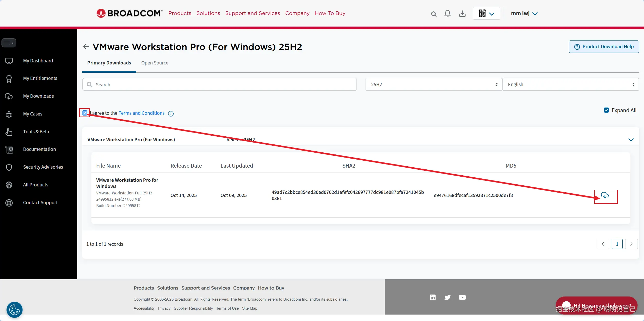Open cookie preferences icon

click(14, 310)
